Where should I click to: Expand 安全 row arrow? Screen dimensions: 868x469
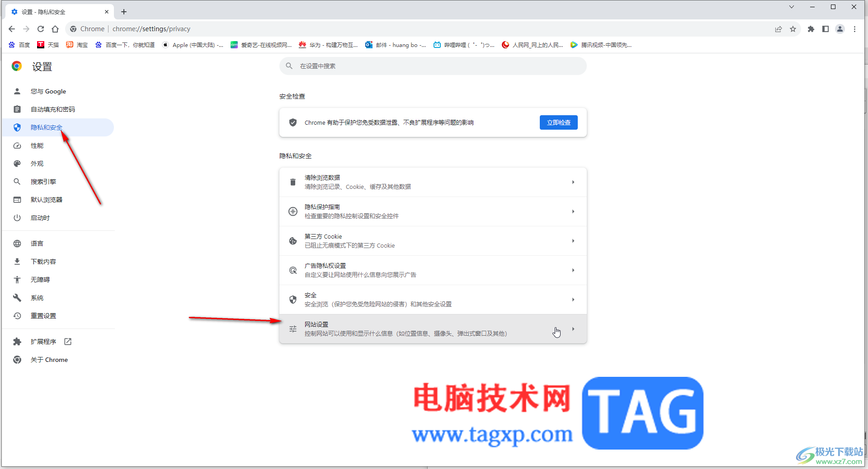pyautogui.click(x=573, y=300)
